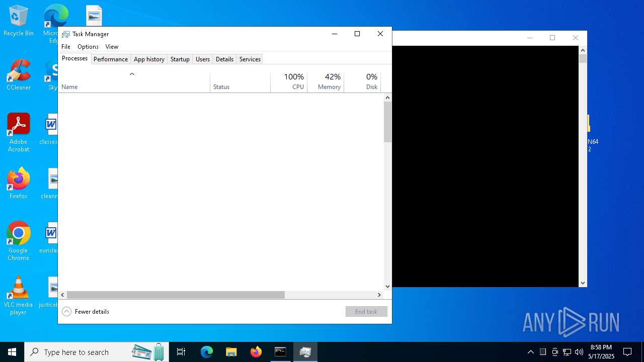Click console window scroll up arrow

[x=583, y=50]
